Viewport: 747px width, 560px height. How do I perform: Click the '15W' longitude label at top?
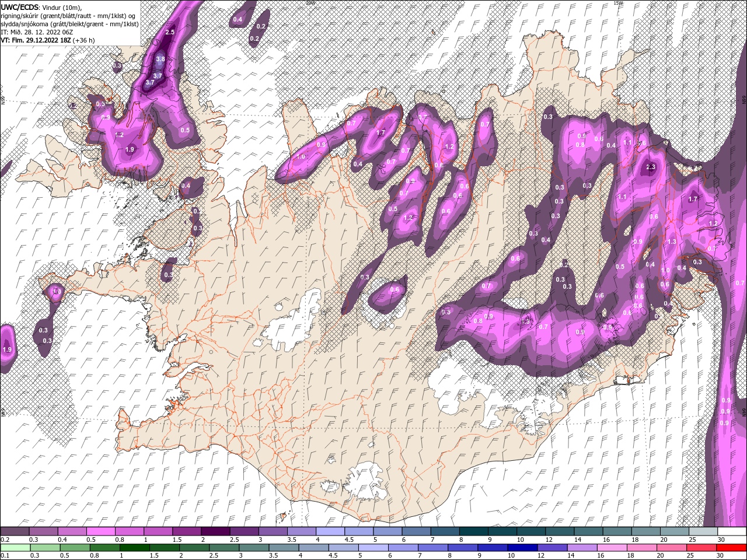tap(619, 3)
